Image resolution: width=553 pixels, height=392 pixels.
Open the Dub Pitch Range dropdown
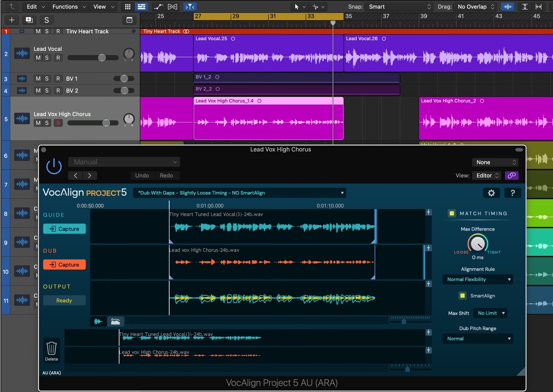478,339
